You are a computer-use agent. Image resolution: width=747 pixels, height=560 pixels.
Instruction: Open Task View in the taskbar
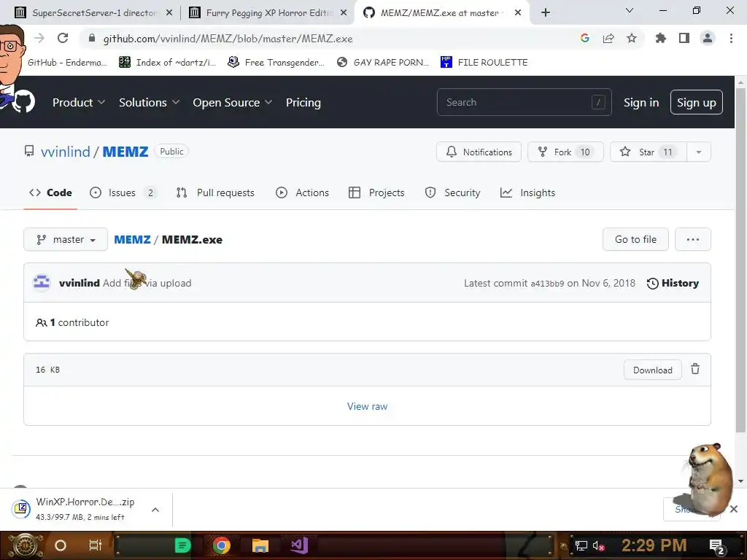pos(96,545)
